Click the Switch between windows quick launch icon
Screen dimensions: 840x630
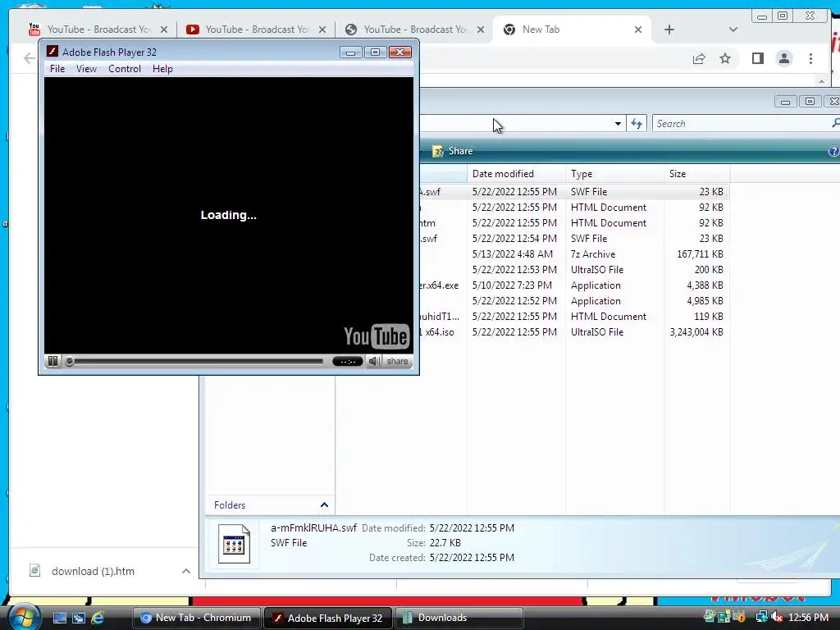[x=78, y=618]
